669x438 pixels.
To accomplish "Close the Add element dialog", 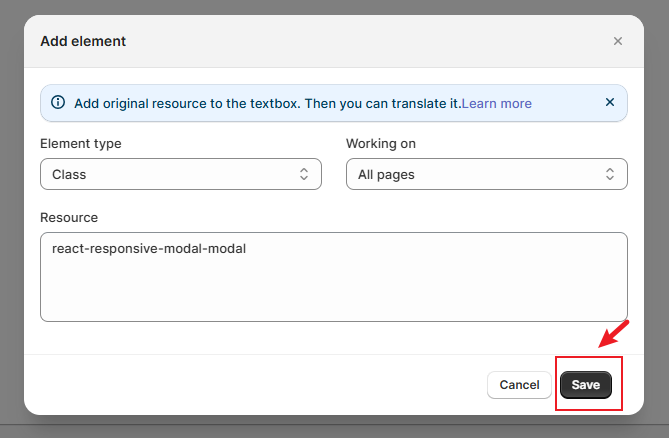I will [617, 41].
